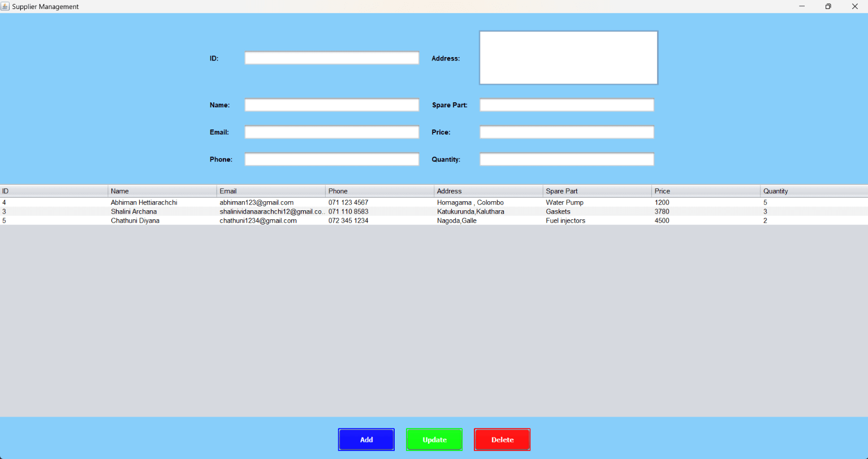Click the Quantity column header
Viewport: 868px width, 459px height.
pyautogui.click(x=813, y=190)
